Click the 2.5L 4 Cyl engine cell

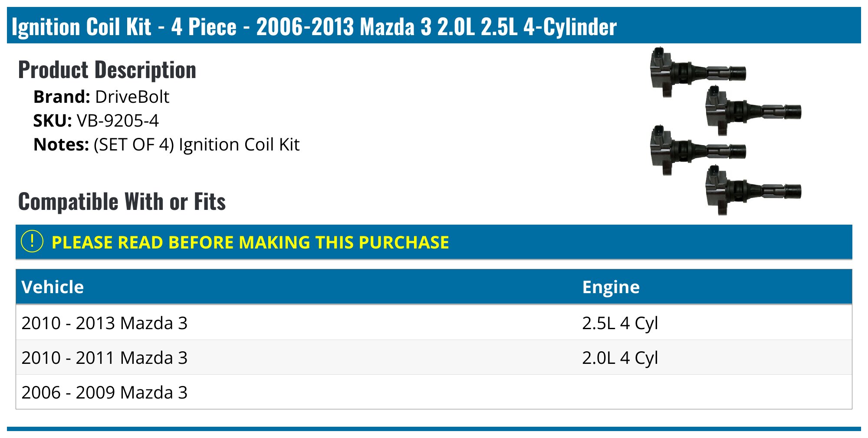(x=620, y=323)
